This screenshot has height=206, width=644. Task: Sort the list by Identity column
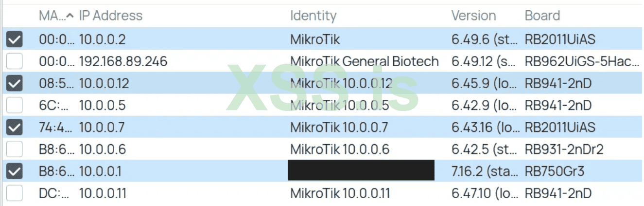[x=313, y=16]
